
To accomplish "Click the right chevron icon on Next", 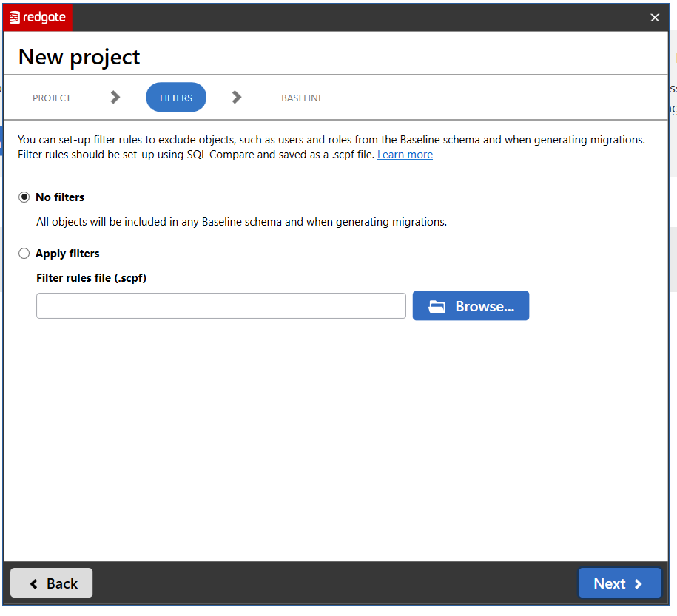I will click(x=638, y=584).
